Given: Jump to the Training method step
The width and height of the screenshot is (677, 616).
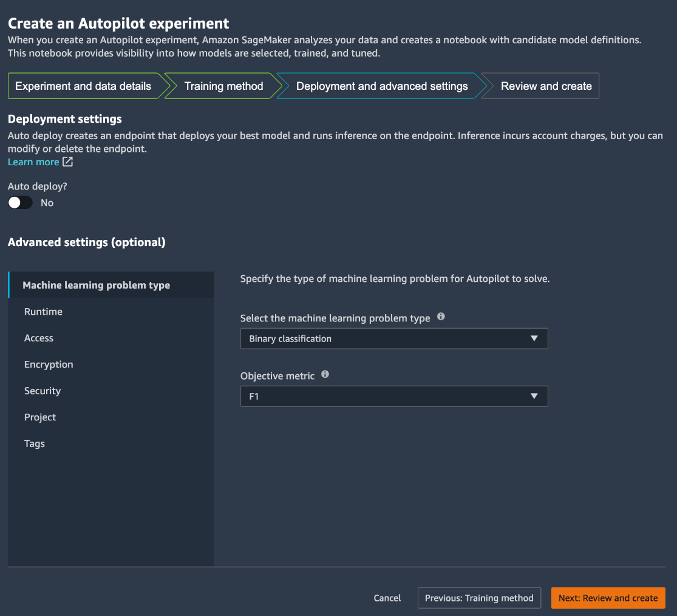Looking at the screenshot, I should click(223, 86).
